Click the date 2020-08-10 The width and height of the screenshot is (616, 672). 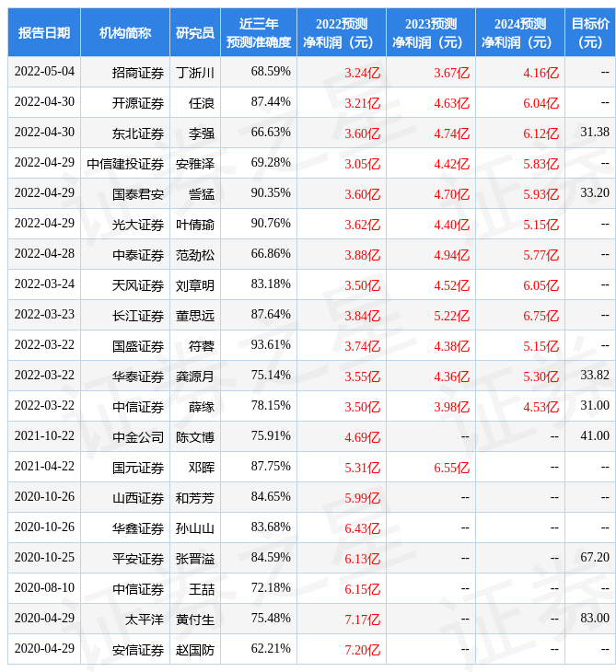[x=44, y=588]
